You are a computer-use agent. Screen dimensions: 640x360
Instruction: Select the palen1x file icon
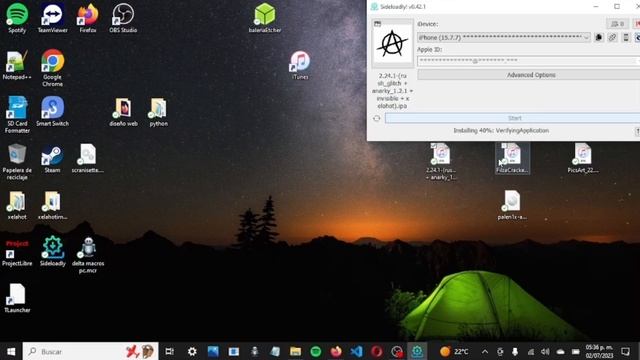[512, 205]
